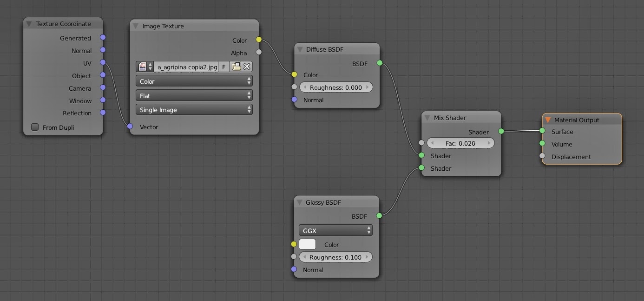Click the Image Texture Color output socket
Screen dimensions: 644x301
(259, 40)
